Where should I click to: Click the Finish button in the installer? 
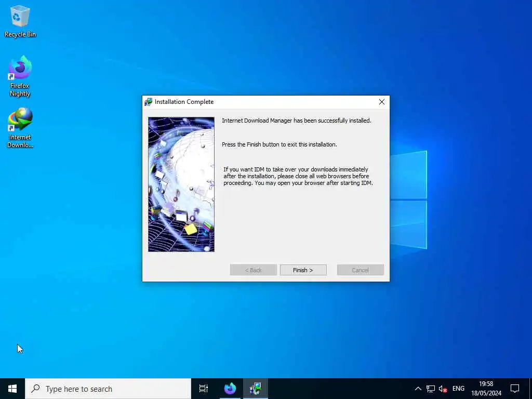(x=303, y=270)
